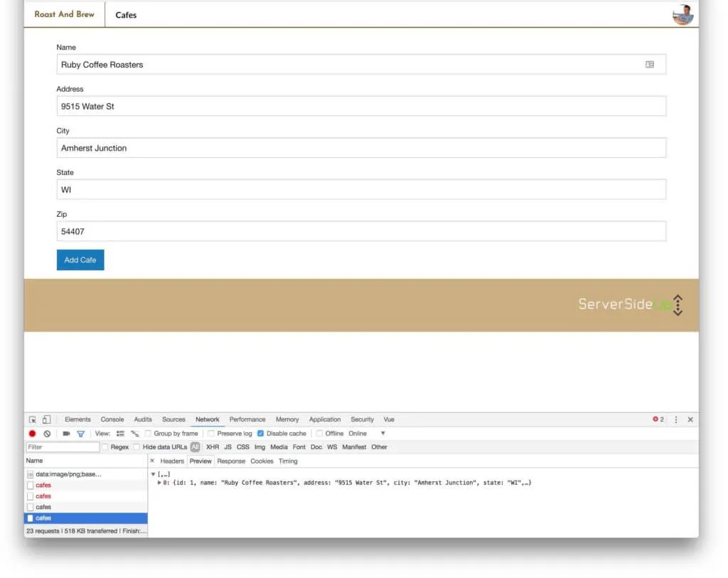The image size is (728, 578).
Task: Uncheck Disable cache checkbox
Action: pyautogui.click(x=260, y=433)
